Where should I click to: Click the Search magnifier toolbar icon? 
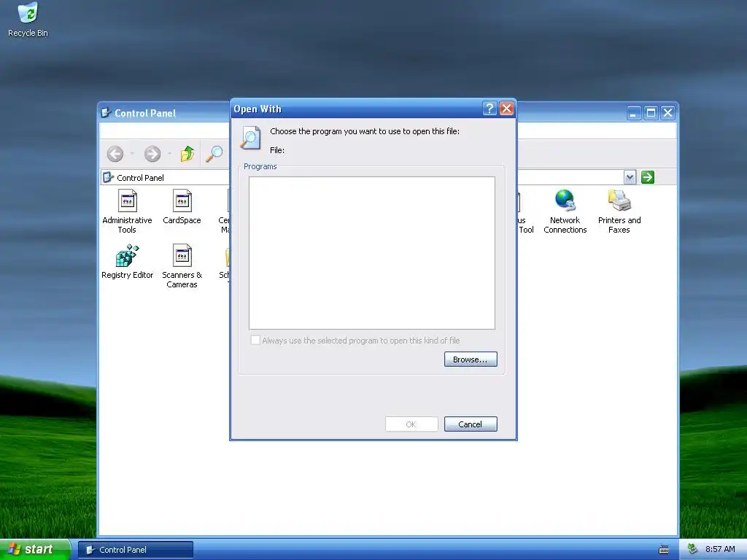point(214,154)
